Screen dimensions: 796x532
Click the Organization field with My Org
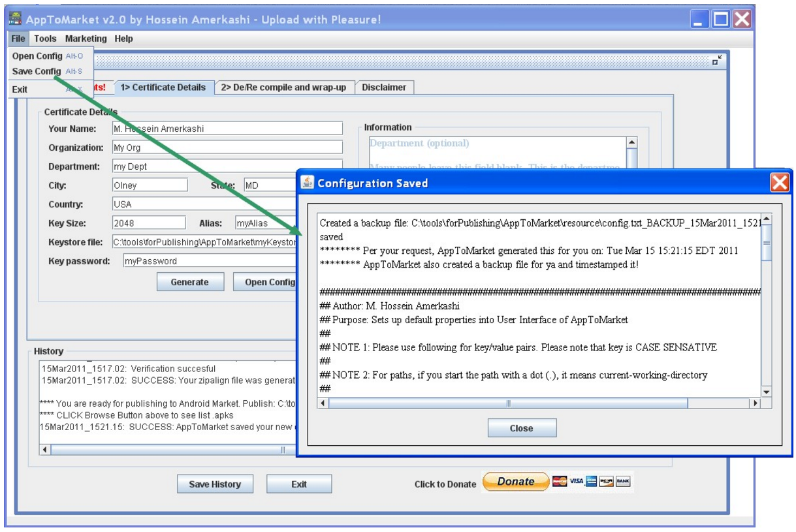(227, 148)
